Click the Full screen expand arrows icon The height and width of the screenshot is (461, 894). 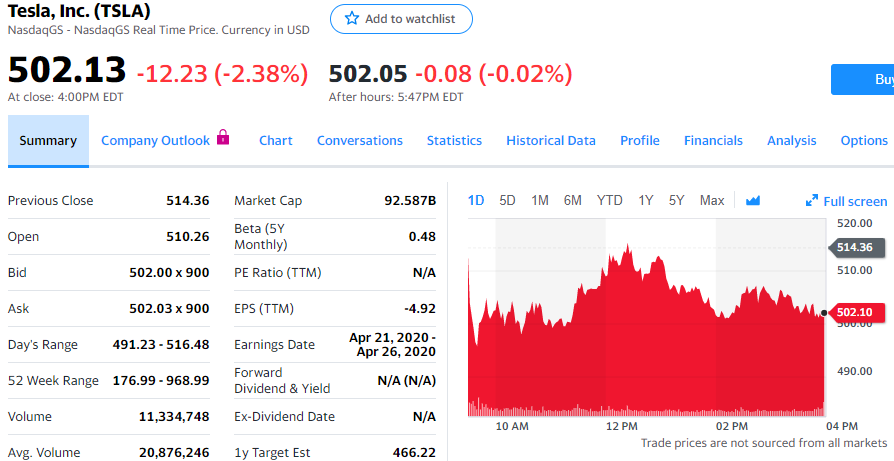[812, 201]
